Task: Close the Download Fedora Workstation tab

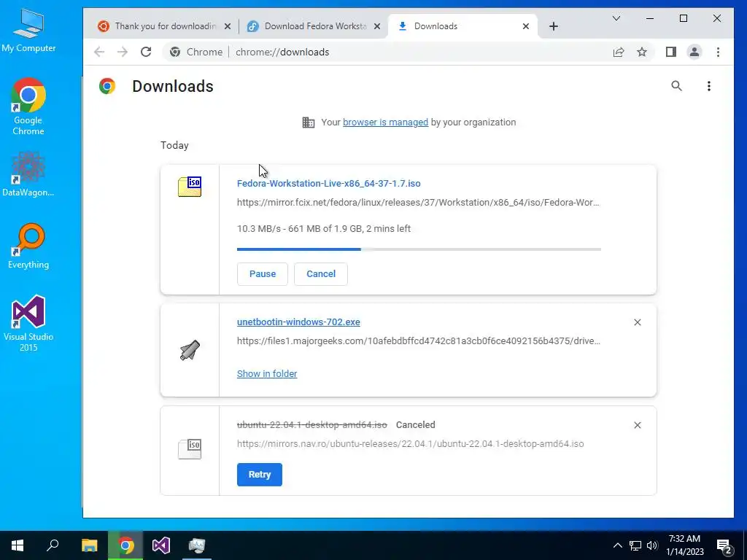Action: (x=377, y=26)
